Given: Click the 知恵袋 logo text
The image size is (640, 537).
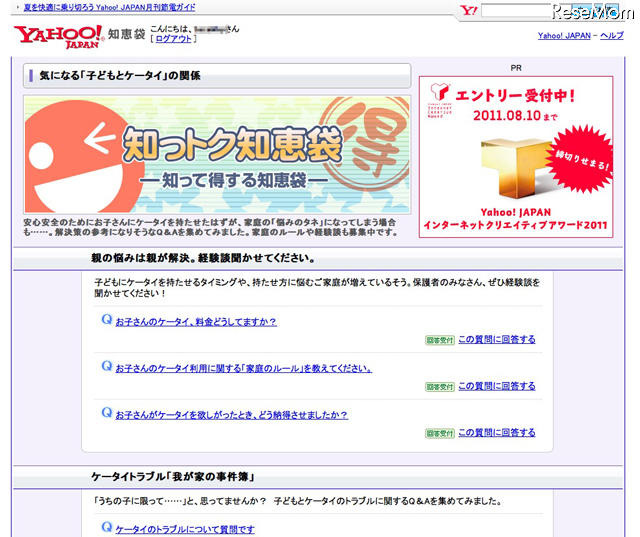Looking at the screenshot, I should click(127, 34).
